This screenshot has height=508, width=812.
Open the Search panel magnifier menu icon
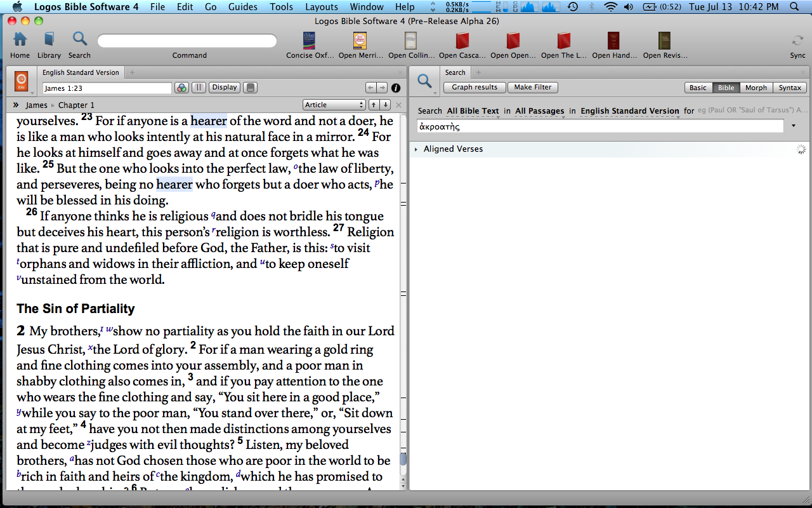(425, 83)
